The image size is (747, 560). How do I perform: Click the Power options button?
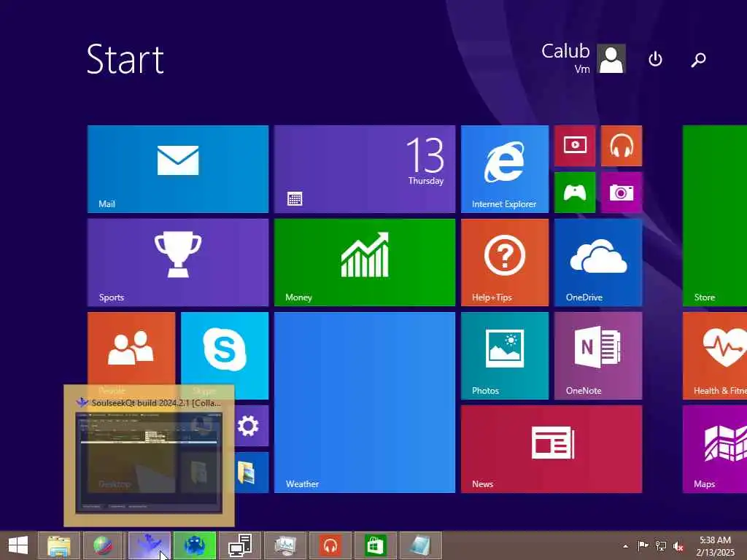click(x=656, y=59)
